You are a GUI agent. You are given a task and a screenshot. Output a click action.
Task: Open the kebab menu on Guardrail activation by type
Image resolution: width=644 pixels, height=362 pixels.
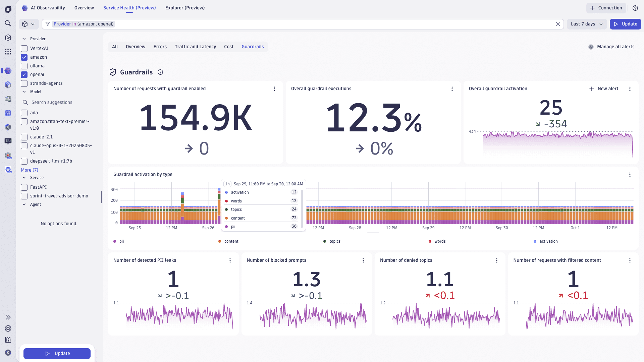click(x=630, y=175)
